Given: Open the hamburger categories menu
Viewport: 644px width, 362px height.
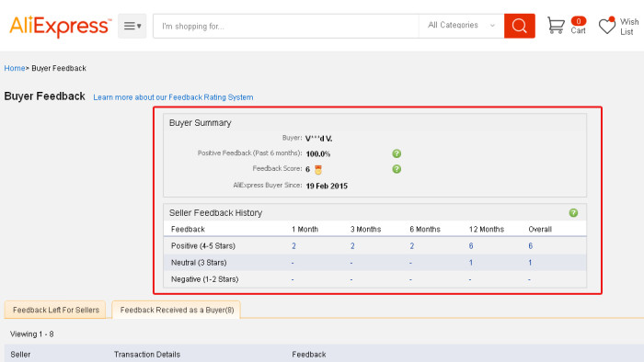Looking at the screenshot, I should tap(132, 26).
